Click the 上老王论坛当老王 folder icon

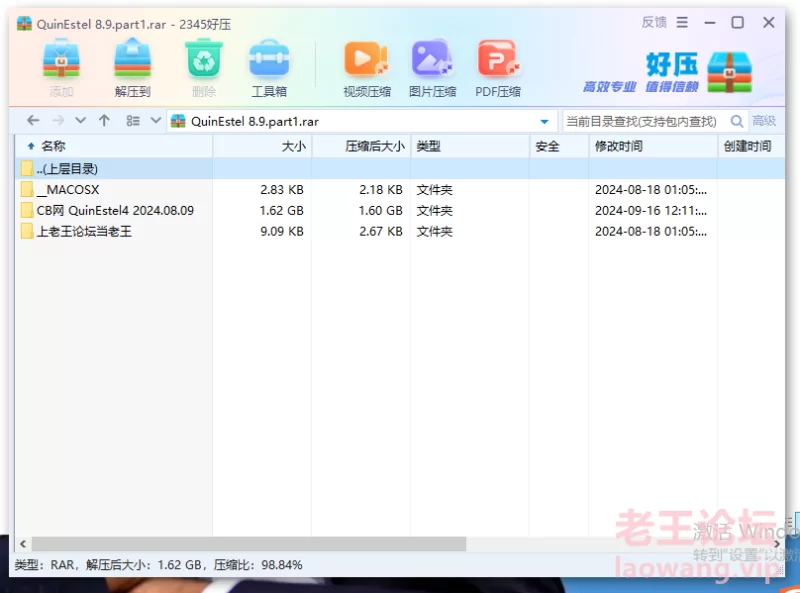click(x=27, y=232)
